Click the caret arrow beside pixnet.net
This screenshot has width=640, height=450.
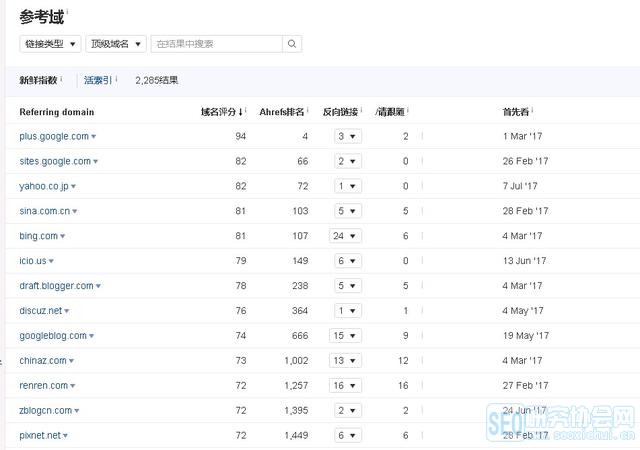65,436
